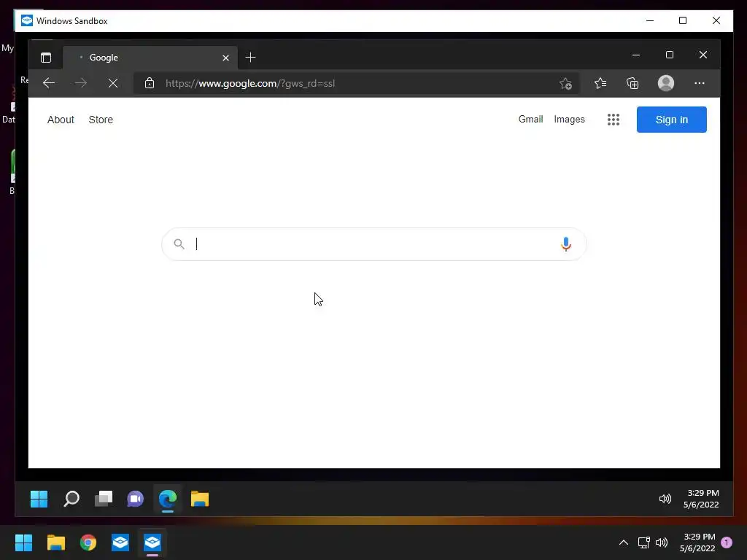Go back using the browser back arrow
Screen dimensions: 747x560
coord(49,83)
